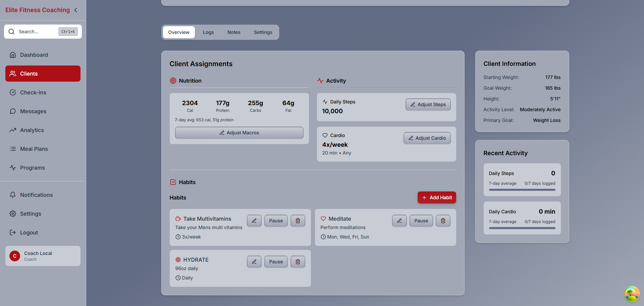Collapse the sidebar with the chevron arrow
Image resolution: width=644 pixels, height=306 pixels.
[76, 10]
